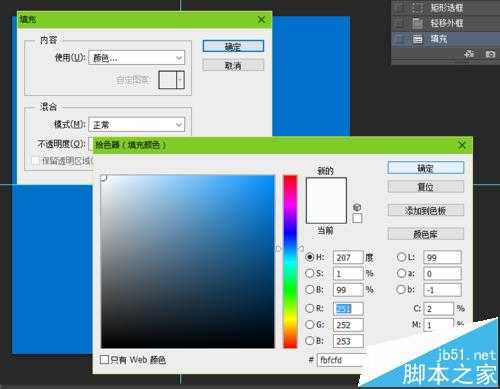This screenshot has height=389, width=500.
Task: Select the brightness B radio with value 99
Action: 310,289
